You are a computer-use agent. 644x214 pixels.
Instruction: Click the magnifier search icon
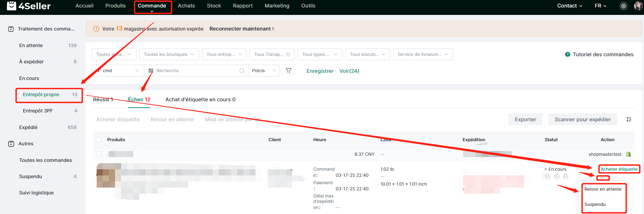coord(242,71)
